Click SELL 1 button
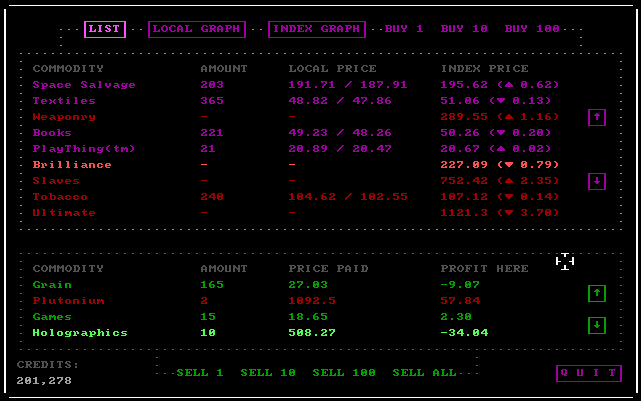 pos(199,373)
